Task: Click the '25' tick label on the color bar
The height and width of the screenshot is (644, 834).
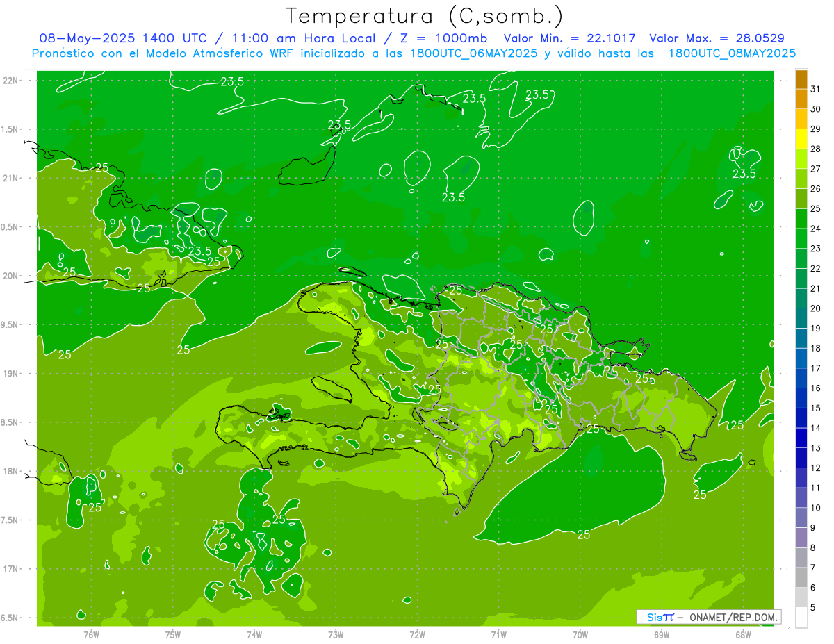Action: click(x=815, y=208)
